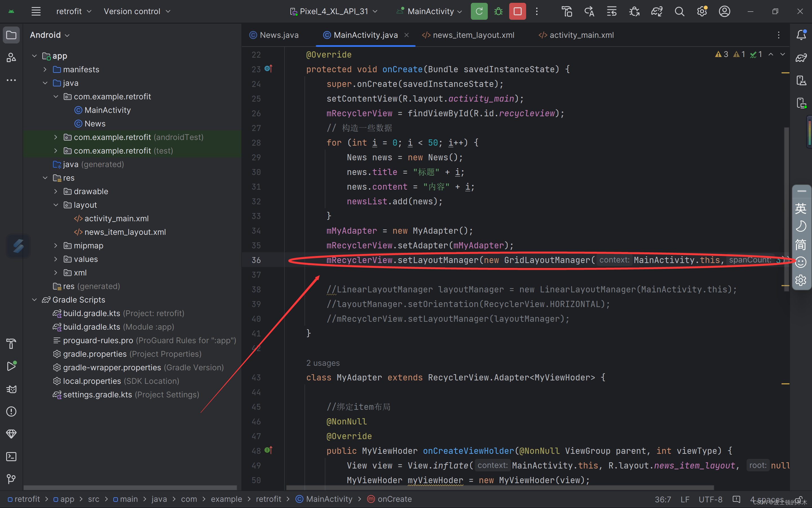Open the main hamburger menu
812x508 pixels.
(36, 11)
